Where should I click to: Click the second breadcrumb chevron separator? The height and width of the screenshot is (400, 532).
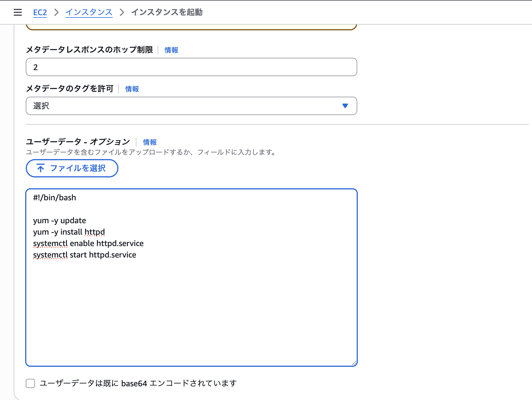(x=122, y=12)
